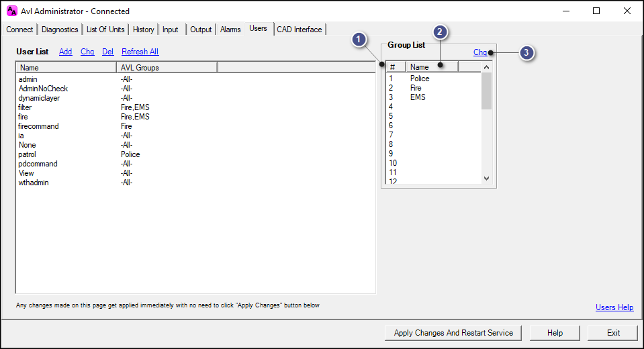This screenshot has width=644, height=349.
Task: Open the Output tab
Action: tap(201, 30)
